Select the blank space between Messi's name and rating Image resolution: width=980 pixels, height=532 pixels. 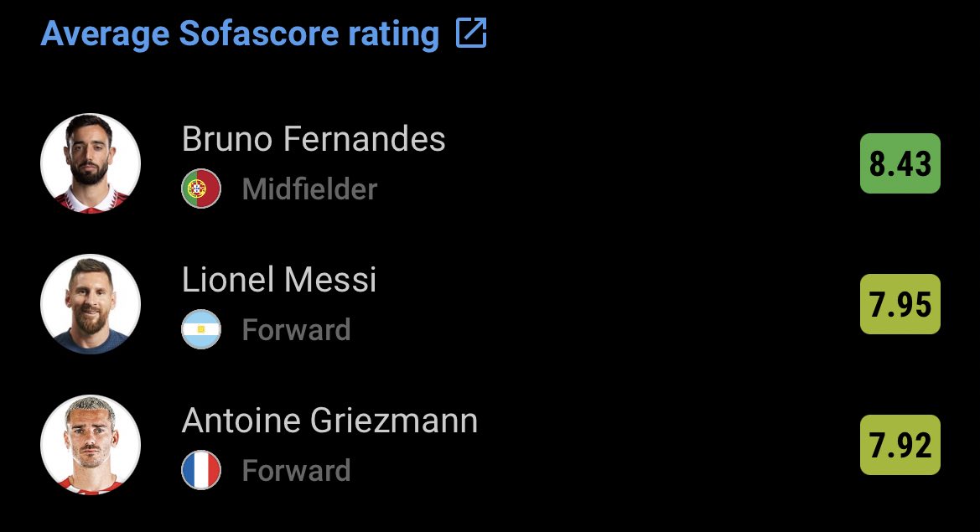pos(619,304)
